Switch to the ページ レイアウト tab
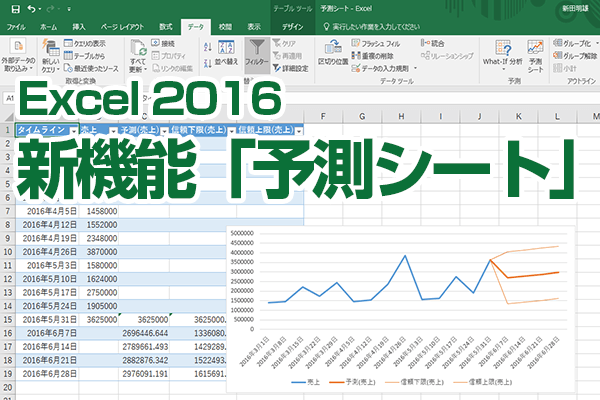Screen dimensions: 600x400 (122, 27)
